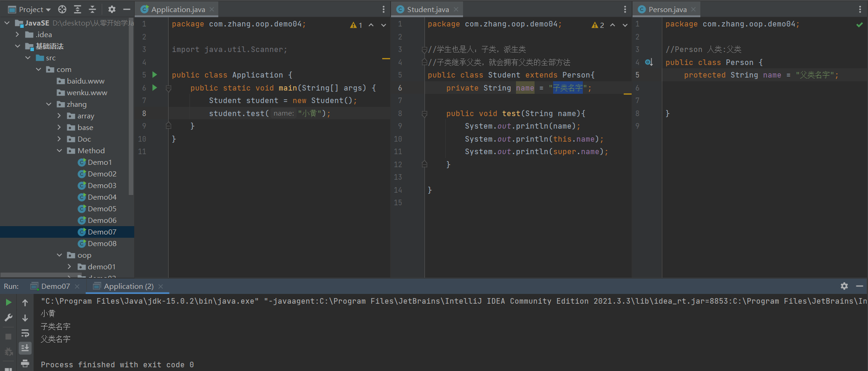Print the Run console output
Image resolution: width=868 pixels, height=371 pixels.
25,363
